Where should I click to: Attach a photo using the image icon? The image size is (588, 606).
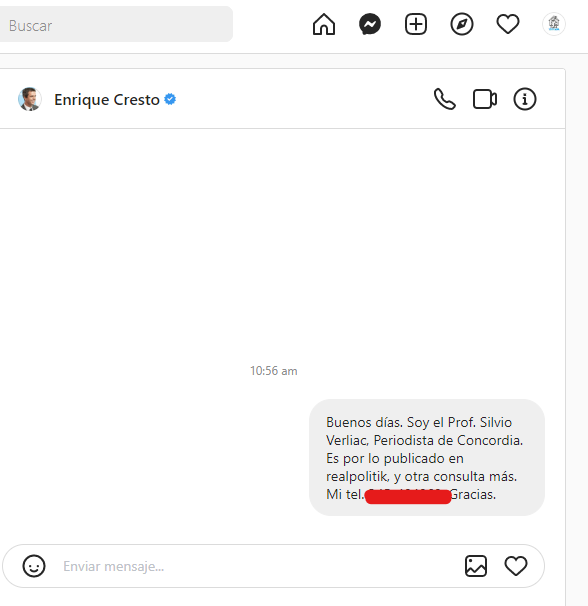click(476, 566)
